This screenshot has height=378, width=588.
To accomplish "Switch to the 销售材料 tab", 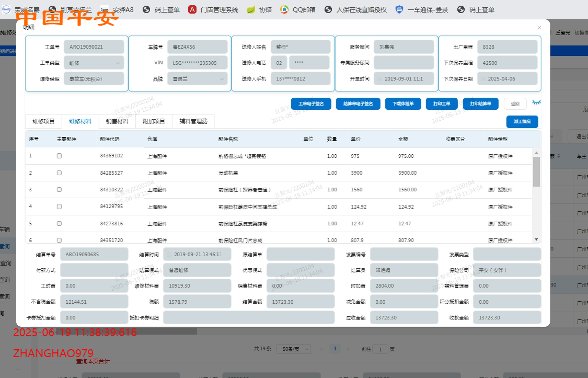I will point(117,121).
